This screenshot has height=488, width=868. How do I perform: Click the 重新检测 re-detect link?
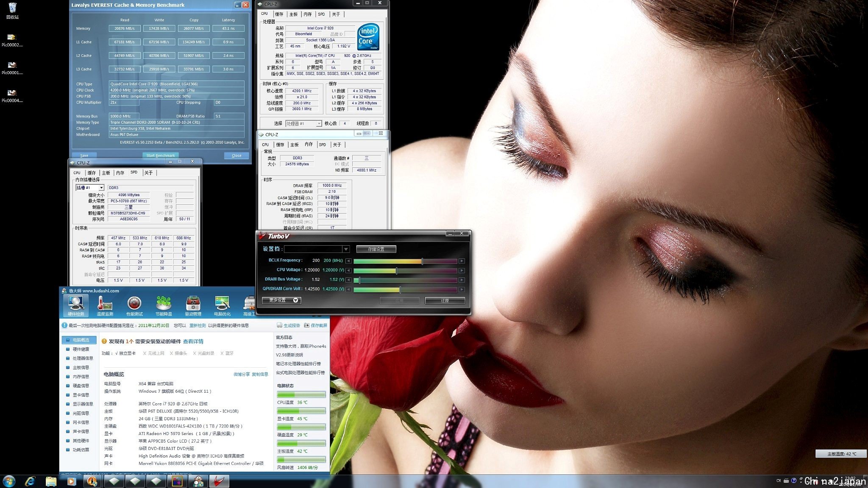198,325
